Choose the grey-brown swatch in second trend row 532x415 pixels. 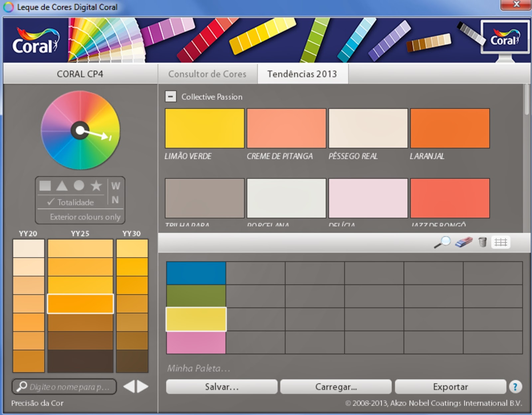204,198
